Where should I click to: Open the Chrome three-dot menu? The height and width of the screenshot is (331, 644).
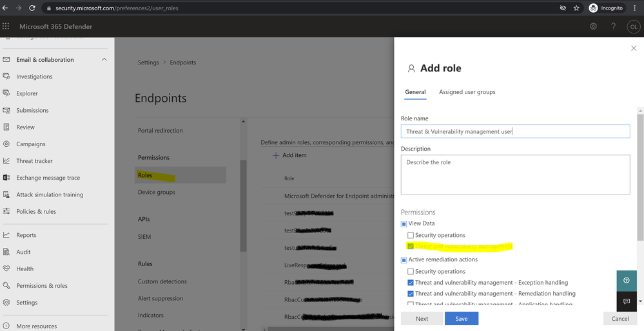tap(634, 8)
